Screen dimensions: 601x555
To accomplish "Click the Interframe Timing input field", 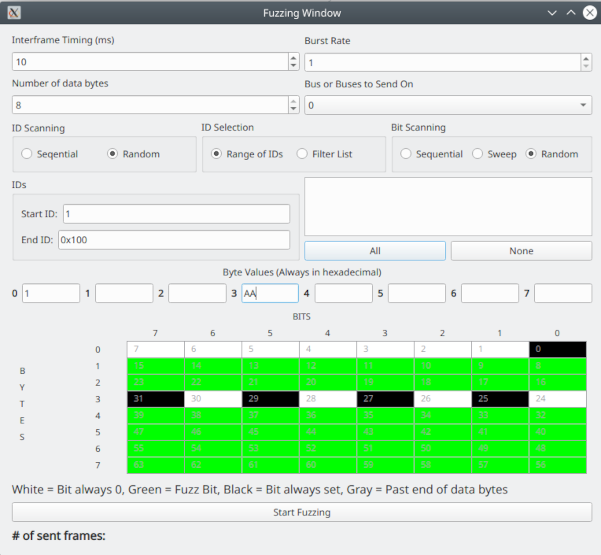I will 150,62.
